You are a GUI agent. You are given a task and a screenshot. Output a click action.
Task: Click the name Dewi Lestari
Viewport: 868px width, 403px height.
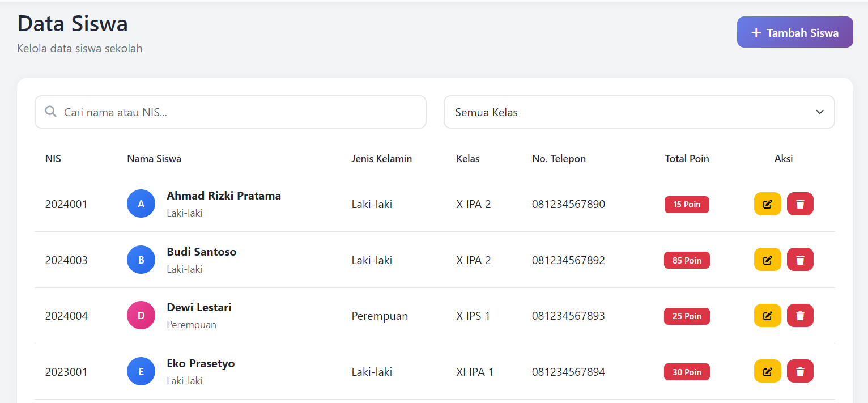click(199, 307)
